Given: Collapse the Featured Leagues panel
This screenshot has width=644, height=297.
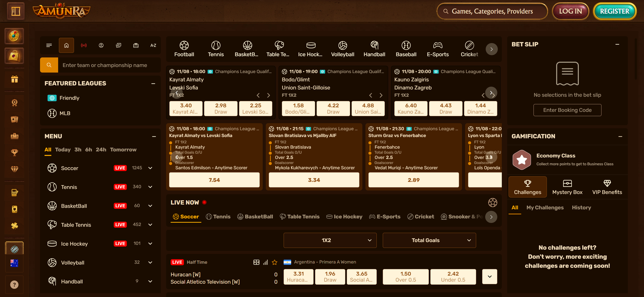Looking at the screenshot, I should click(153, 83).
